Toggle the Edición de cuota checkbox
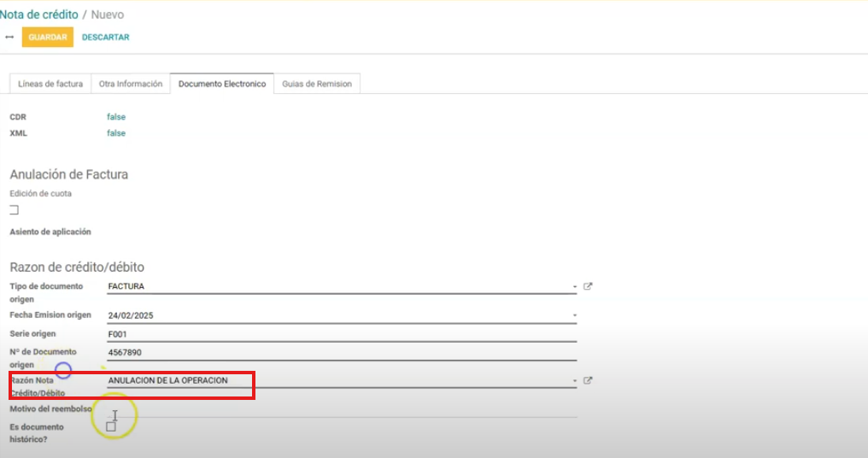 (14, 209)
